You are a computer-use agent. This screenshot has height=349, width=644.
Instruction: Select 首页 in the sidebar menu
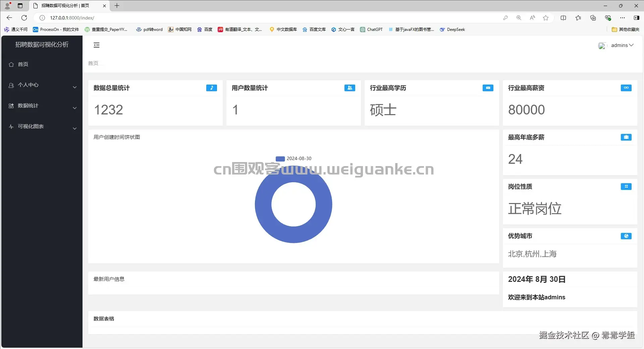(x=42, y=64)
